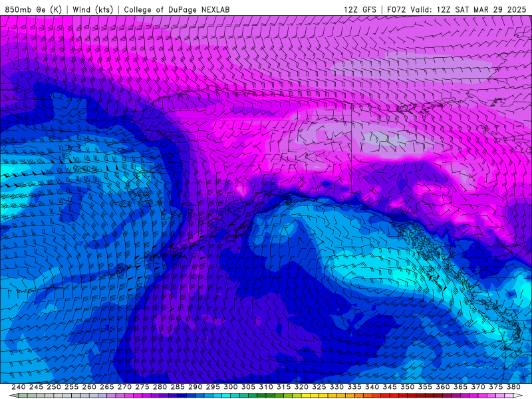Click the 370 value on the color scale
Screen dimensions: 532x399
pyautogui.click(x=477, y=387)
